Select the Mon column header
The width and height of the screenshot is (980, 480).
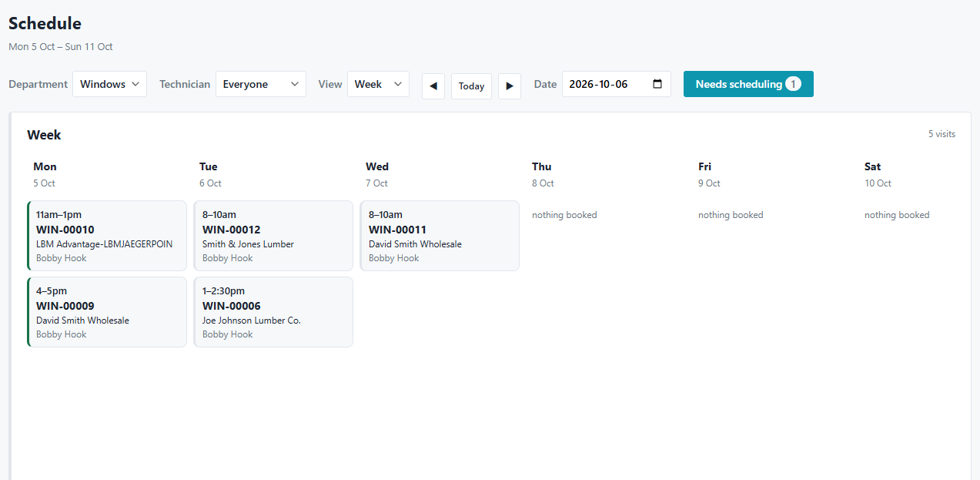pos(45,166)
